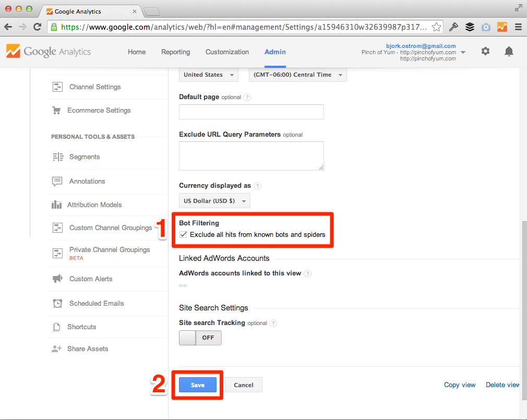Open Ecommerce Settings in sidebar
Viewport: 527px width, 420px height.
(x=99, y=111)
